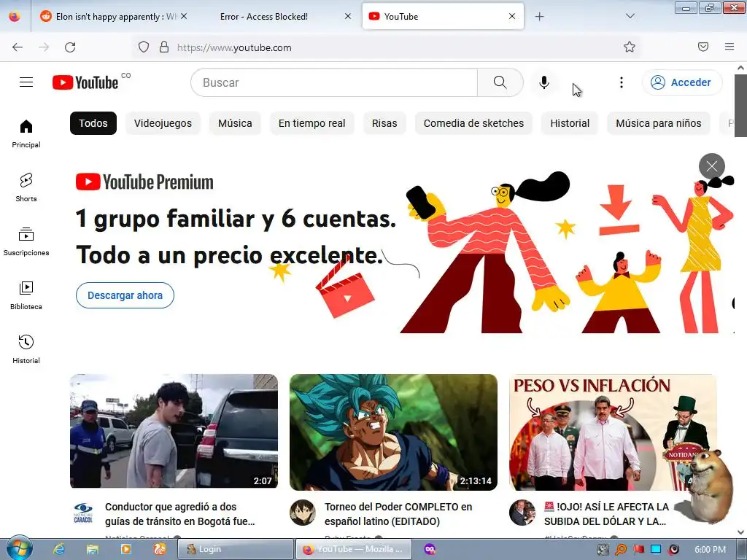Image resolution: width=747 pixels, height=560 pixels.
Task: Open the three-dot settings menu on YouTube
Action: pos(622,82)
